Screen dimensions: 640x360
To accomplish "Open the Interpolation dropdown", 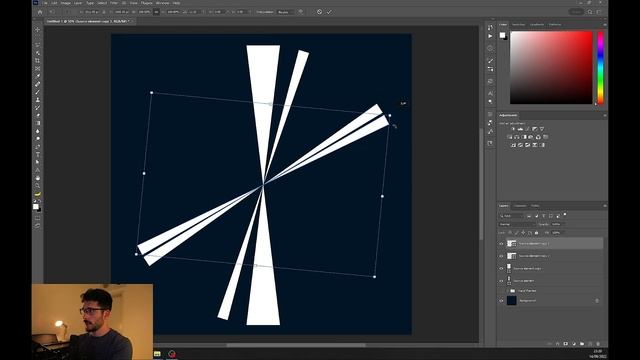I will click(285, 12).
